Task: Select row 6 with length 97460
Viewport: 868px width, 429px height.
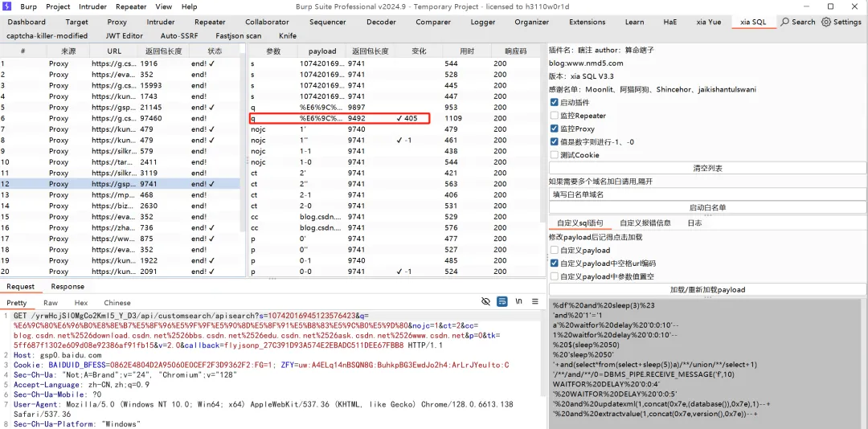Action: [120, 118]
